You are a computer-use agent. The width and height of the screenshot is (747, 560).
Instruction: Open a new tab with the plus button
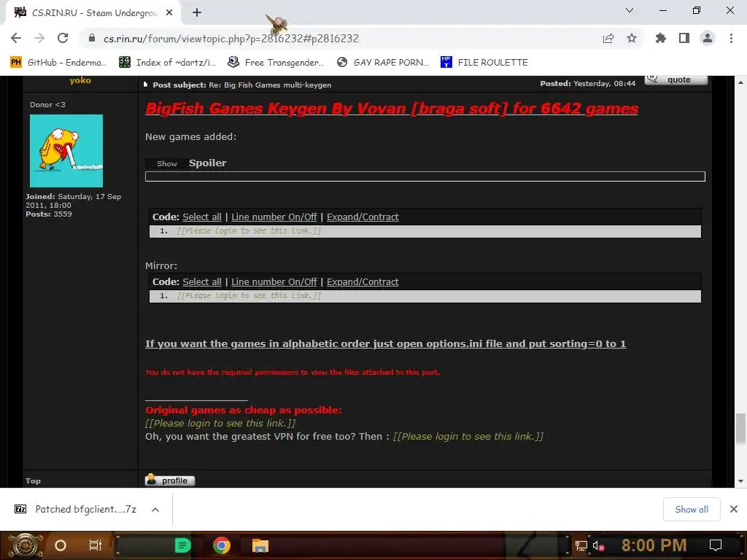pos(197,13)
